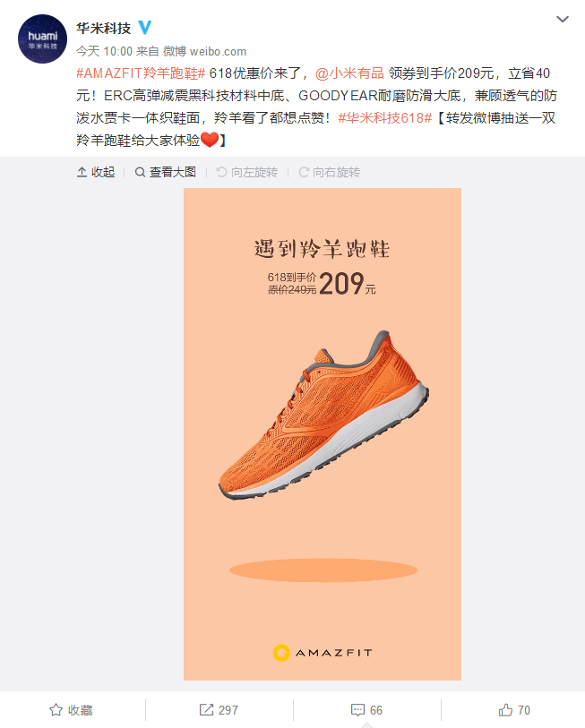Like the post with thumbs-up icon
Screen dimensions: 585x728
(505, 709)
